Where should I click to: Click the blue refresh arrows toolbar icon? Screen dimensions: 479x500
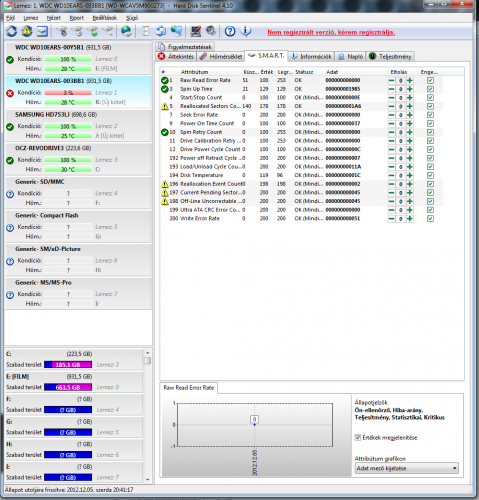pos(12,31)
